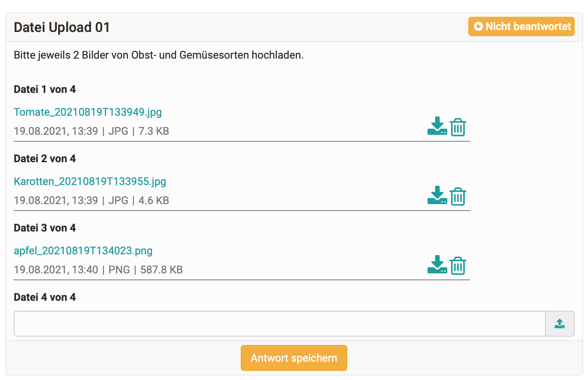
Task: Click the 587.8 KB file details line
Action: tap(99, 270)
